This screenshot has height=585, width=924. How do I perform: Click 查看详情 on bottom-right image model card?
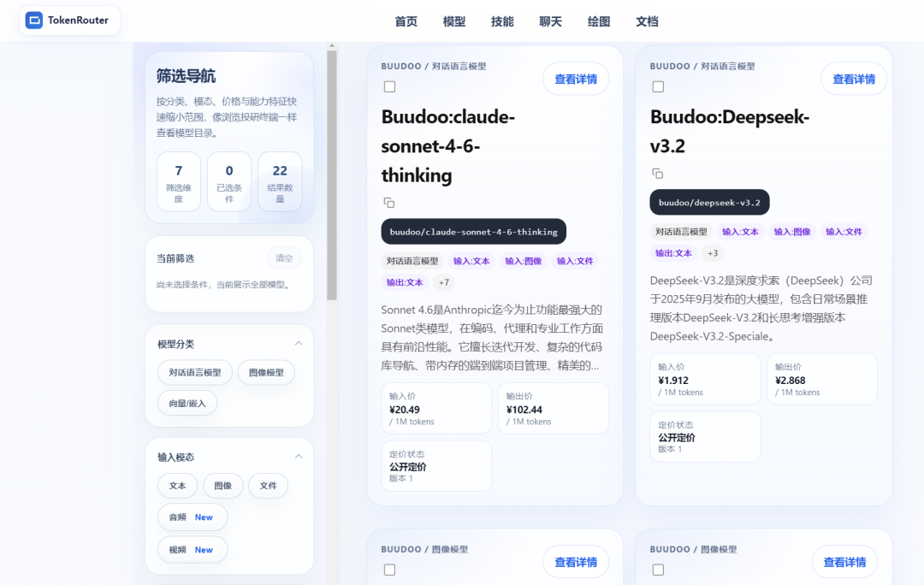coord(844,562)
